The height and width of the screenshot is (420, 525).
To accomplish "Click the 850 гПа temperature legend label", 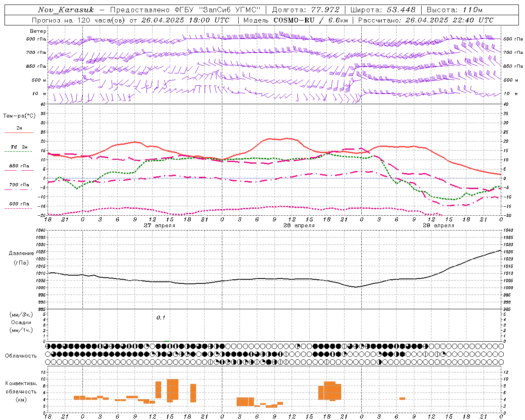I will click(x=19, y=166).
